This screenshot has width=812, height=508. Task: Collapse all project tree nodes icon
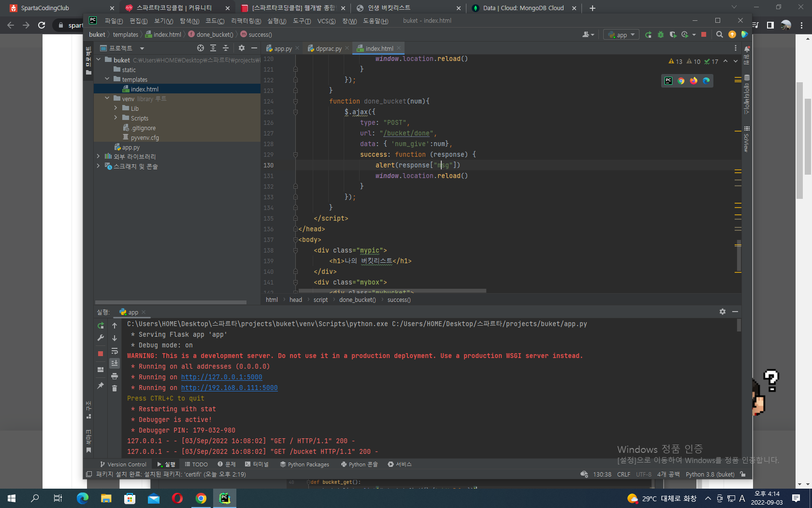(x=226, y=48)
